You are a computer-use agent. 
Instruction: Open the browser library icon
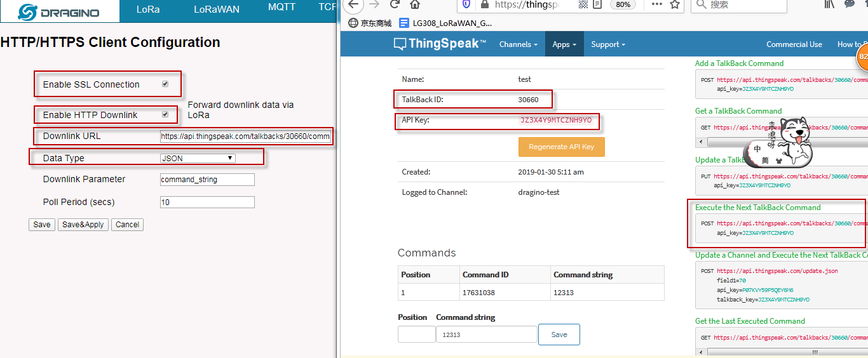(829, 4)
